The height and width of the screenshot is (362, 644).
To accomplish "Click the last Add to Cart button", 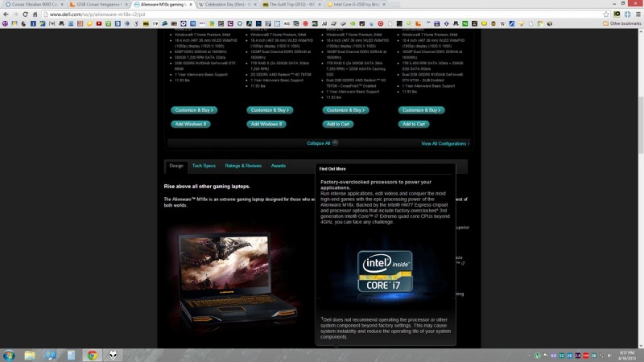I will (414, 124).
